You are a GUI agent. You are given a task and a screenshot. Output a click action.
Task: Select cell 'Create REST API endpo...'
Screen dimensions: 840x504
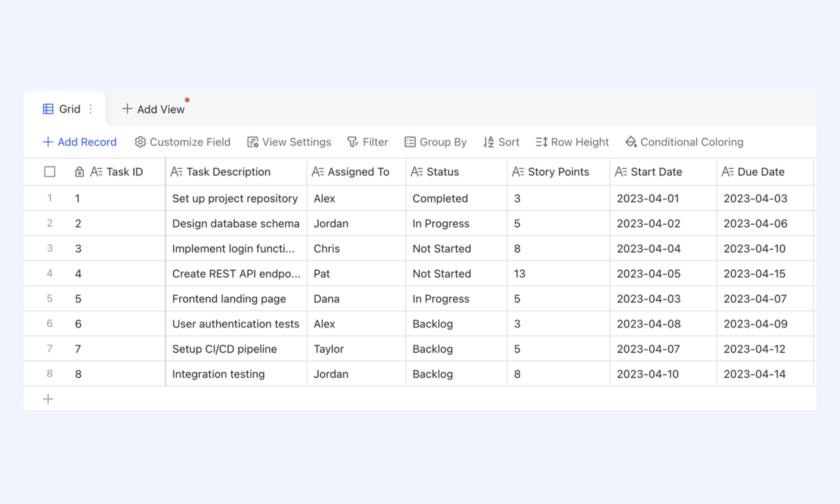(x=236, y=274)
